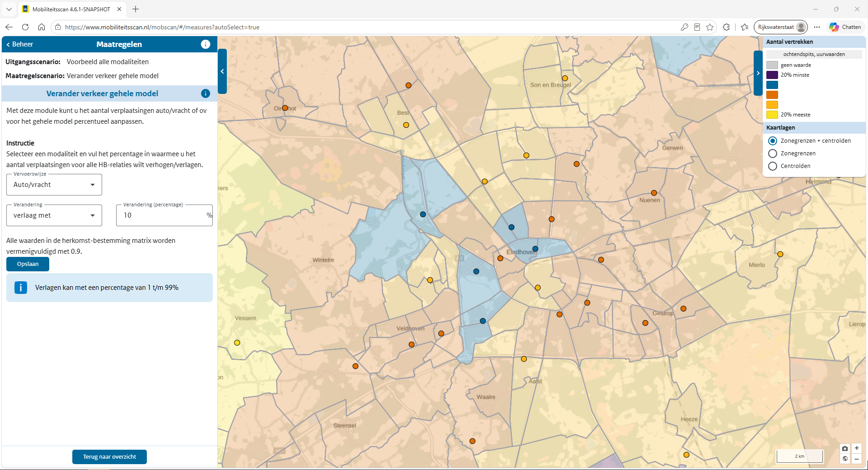
Task: Click the globe basemap icon
Action: 845,459
